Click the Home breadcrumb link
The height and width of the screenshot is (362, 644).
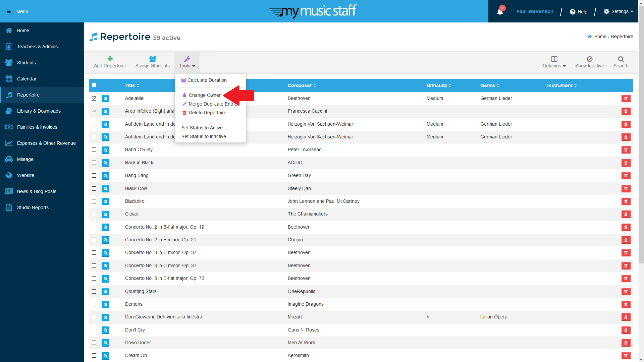pyautogui.click(x=600, y=37)
